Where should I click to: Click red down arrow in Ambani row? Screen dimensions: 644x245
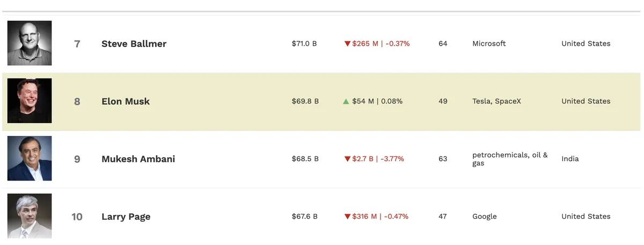[347, 159]
